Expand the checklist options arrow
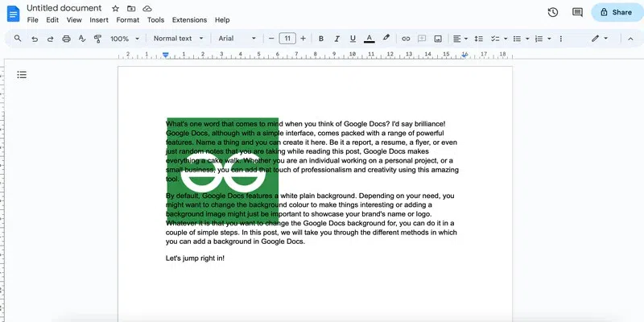The height and width of the screenshot is (322, 644). 506,39
